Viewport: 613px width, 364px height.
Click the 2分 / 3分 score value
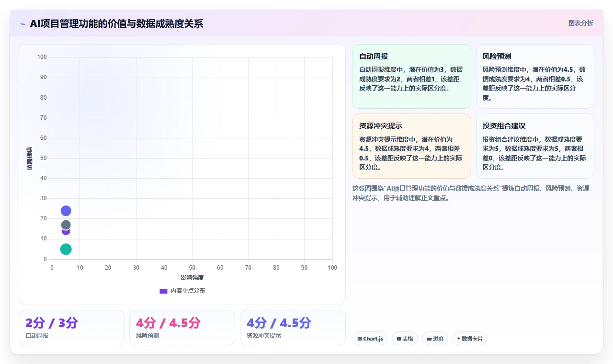[52, 323]
